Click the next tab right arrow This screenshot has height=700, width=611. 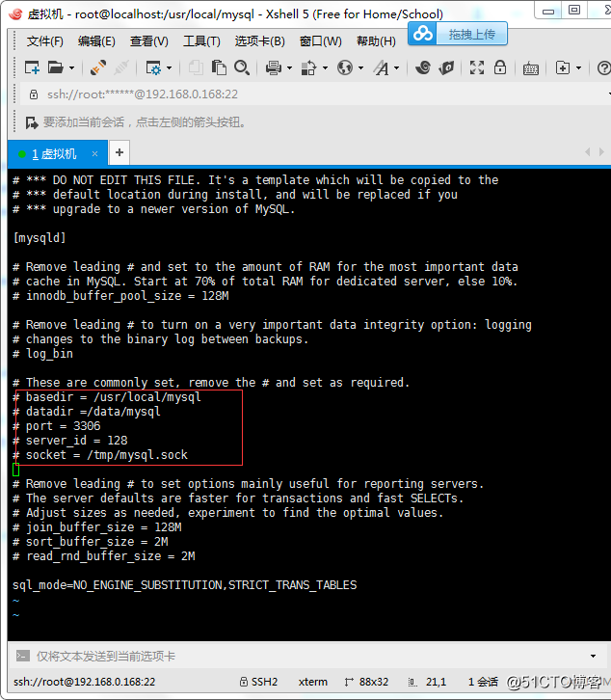pos(601,152)
